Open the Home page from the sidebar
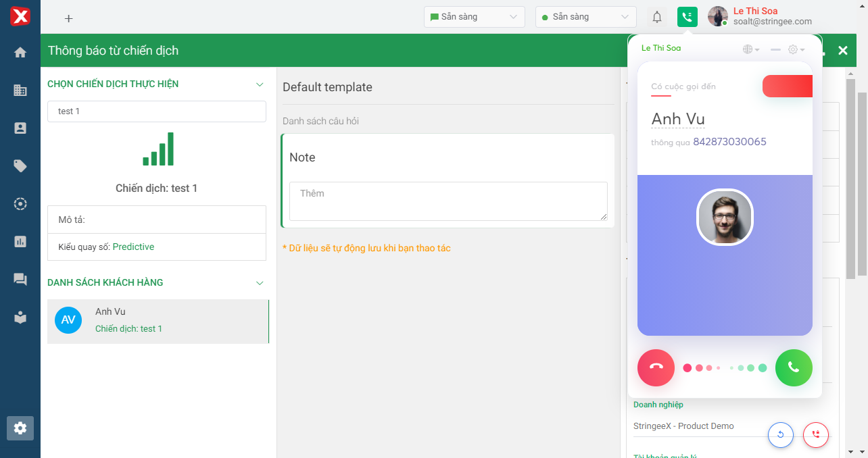 pyautogui.click(x=20, y=52)
